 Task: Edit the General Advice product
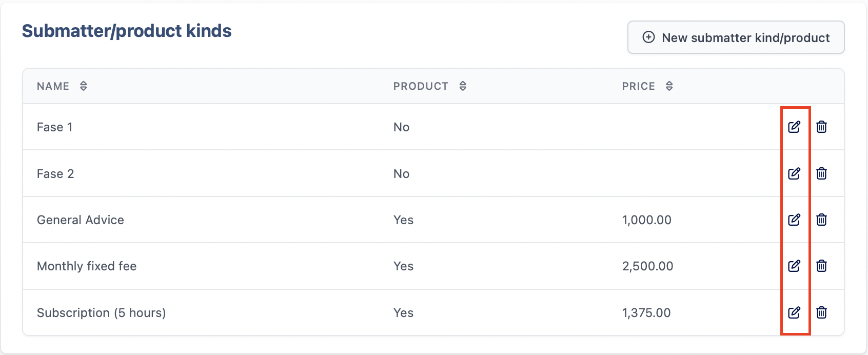794,220
